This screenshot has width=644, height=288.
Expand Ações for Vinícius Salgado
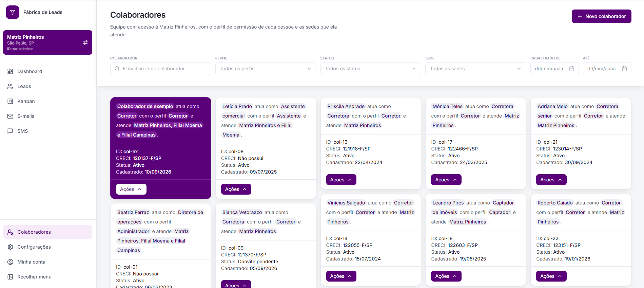click(341, 276)
